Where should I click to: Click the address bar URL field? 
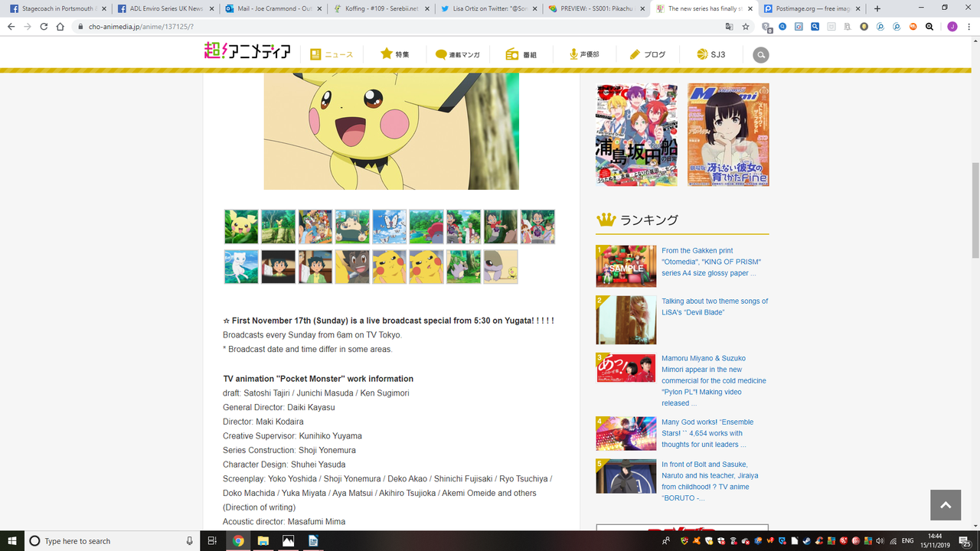pos(398,26)
